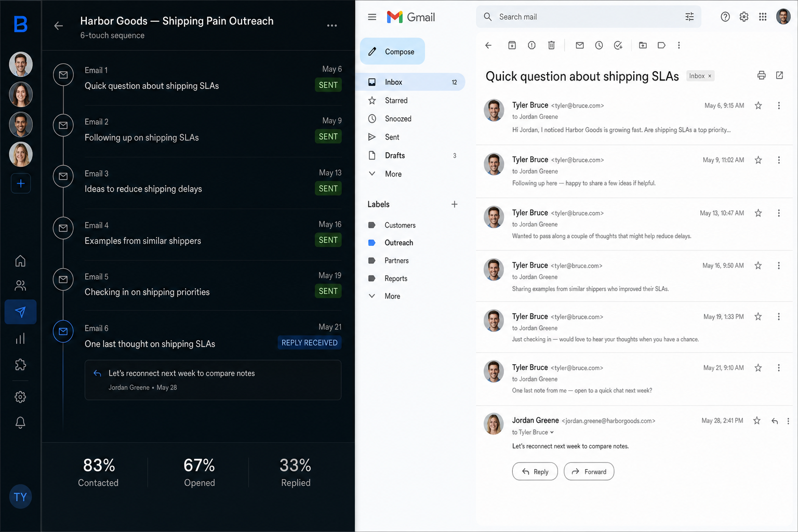The image size is (798, 532).
Task: Click the Compose button
Action: point(392,51)
